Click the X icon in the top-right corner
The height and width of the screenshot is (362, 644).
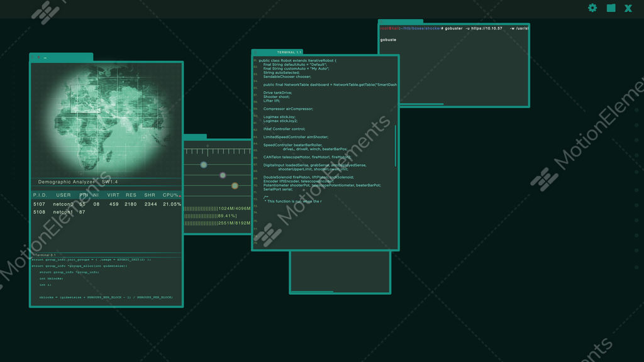[628, 8]
